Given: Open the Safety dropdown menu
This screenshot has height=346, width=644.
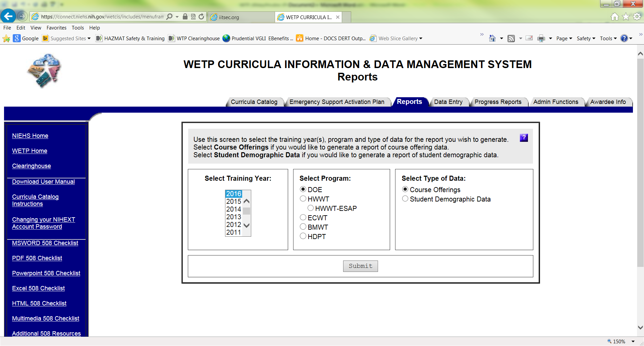Looking at the screenshot, I should click(x=586, y=39).
